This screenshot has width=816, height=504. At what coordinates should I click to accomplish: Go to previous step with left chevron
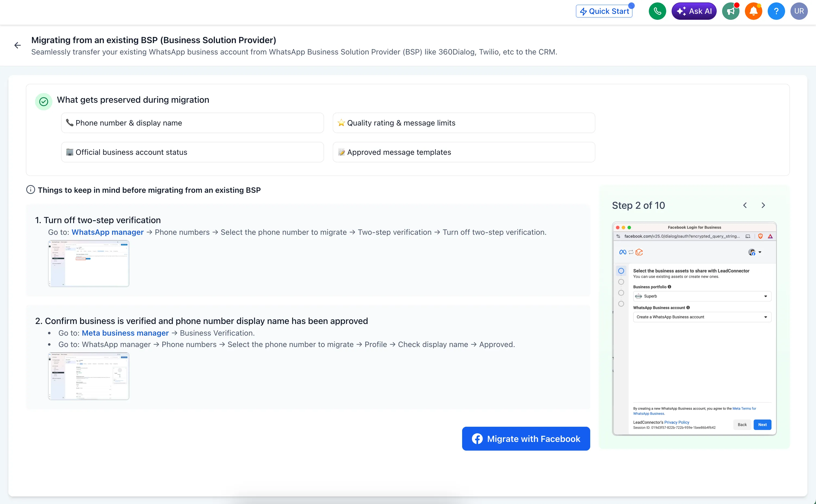click(745, 205)
